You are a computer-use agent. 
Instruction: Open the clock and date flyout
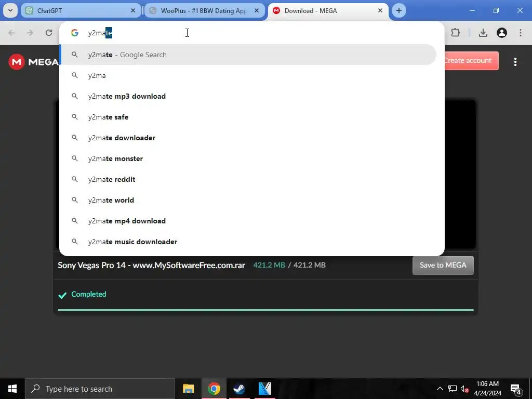tap(487, 389)
